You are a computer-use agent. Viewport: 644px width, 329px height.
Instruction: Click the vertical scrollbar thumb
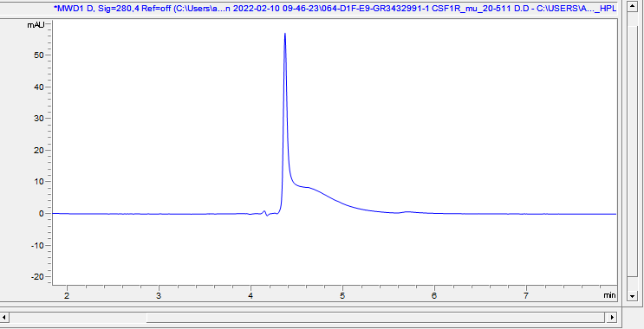click(x=633, y=151)
